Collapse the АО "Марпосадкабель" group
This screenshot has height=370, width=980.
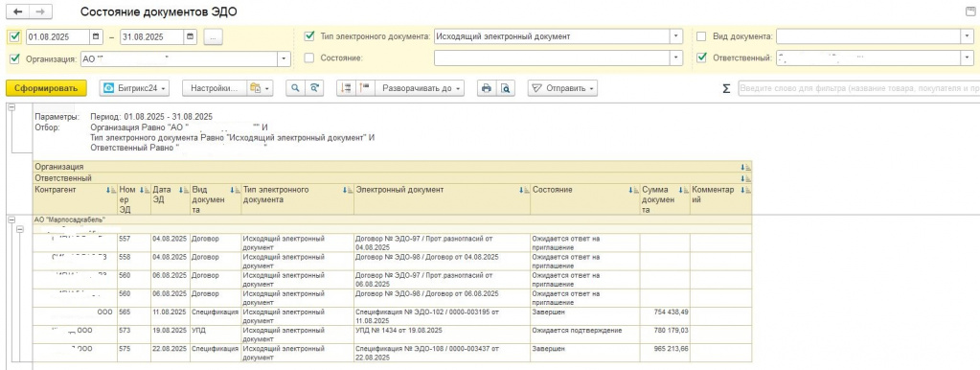11,220
